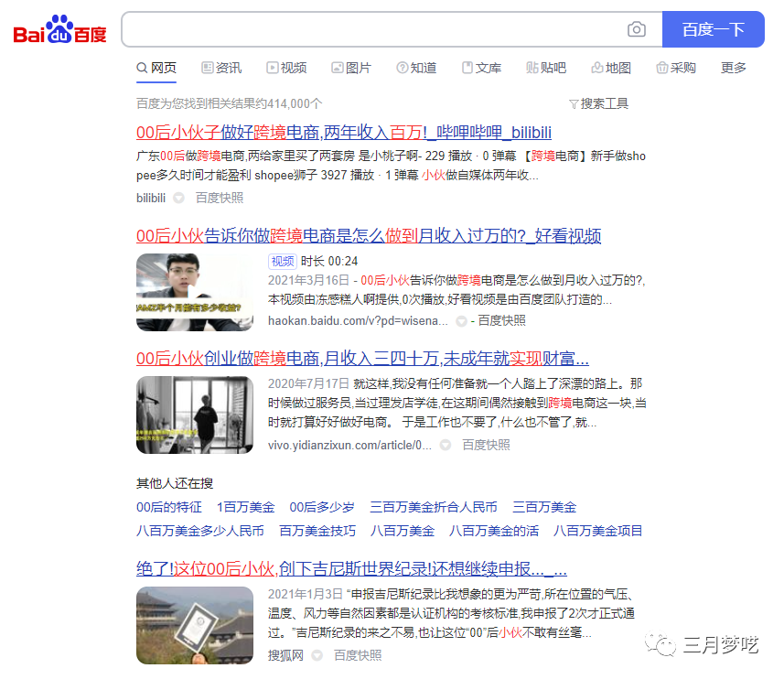Viewport: 784px width, 679px height.
Task: Search related term 1百万美金
Action: click(x=245, y=508)
